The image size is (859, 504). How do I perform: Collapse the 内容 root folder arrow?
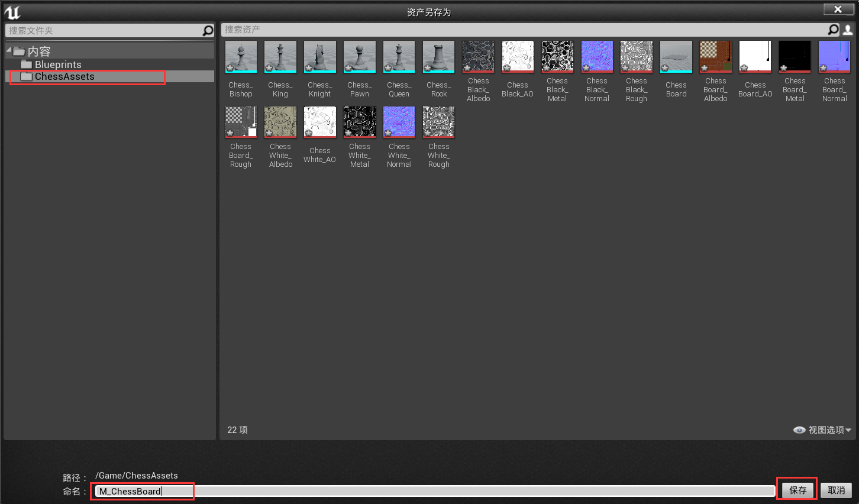9,51
